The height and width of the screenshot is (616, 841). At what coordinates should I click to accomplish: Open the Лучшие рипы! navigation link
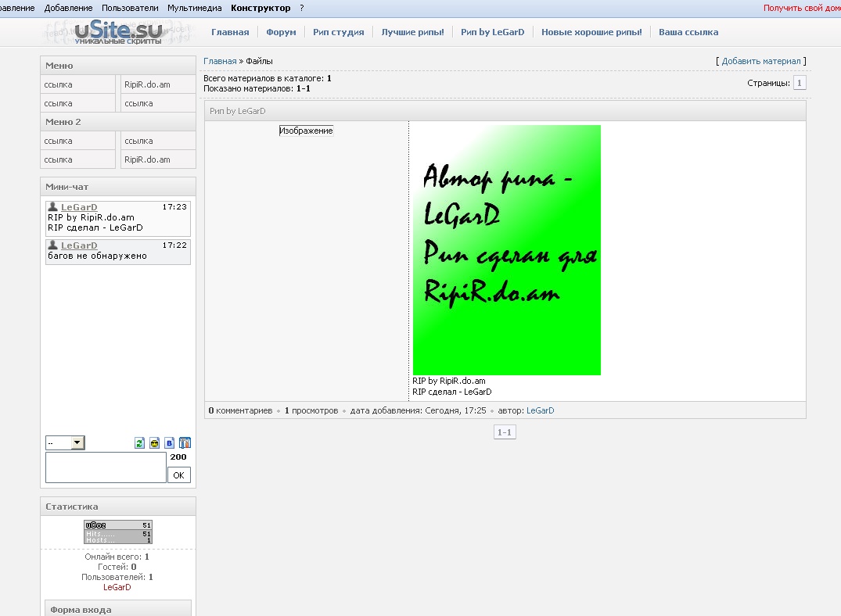tap(412, 32)
